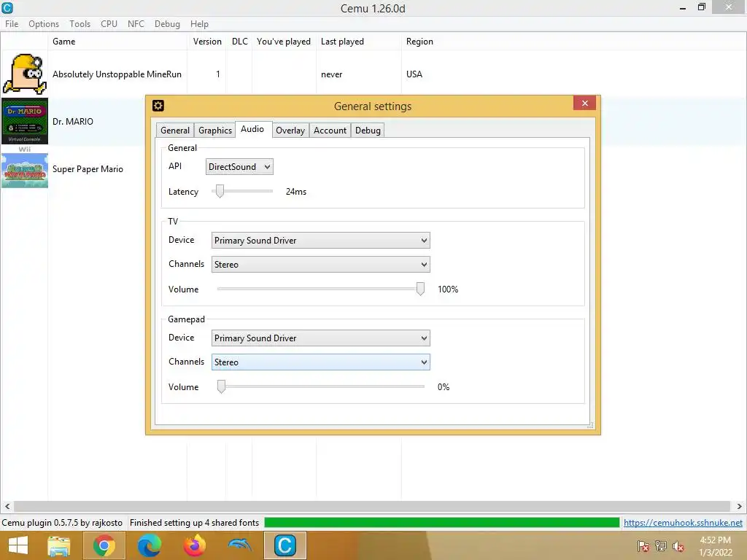Open Dolphin emulator from the taskbar
This screenshot has width=747, height=560.
pyautogui.click(x=239, y=545)
